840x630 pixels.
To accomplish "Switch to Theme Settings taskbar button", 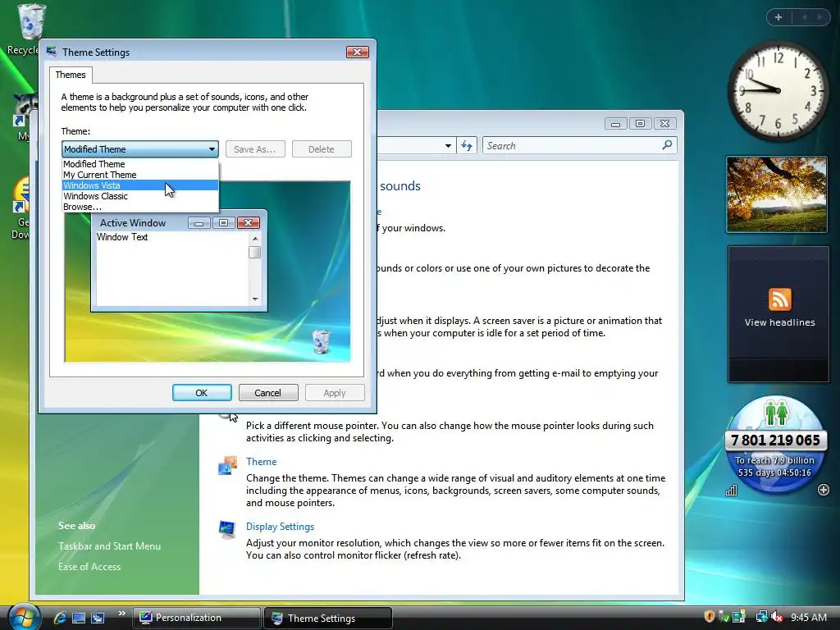I will [x=328, y=618].
